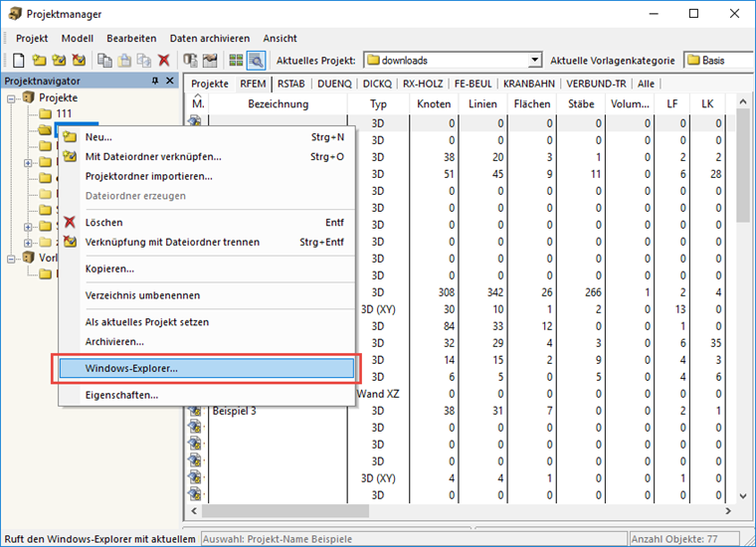The width and height of the screenshot is (756, 547).
Task: Open the Aktuelles Projekt dropdown arrow
Action: [x=534, y=61]
